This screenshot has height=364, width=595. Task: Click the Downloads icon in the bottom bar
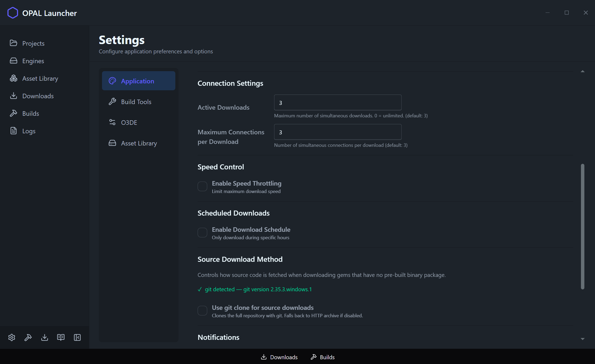coord(264,357)
